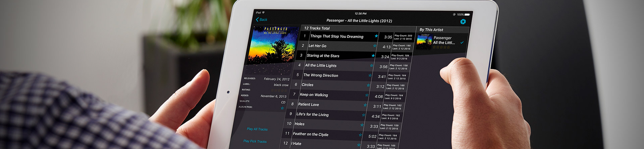Toggle the Album Pick star

click(282, 108)
